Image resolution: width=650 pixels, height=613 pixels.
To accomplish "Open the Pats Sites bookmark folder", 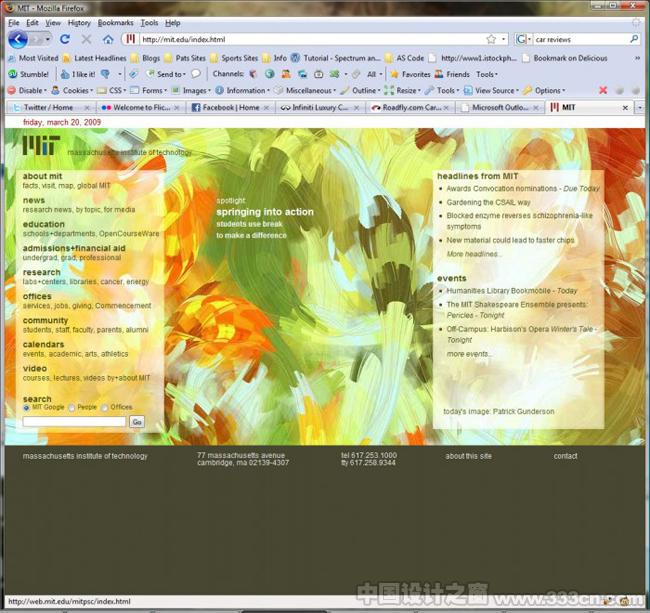I will 185,58.
